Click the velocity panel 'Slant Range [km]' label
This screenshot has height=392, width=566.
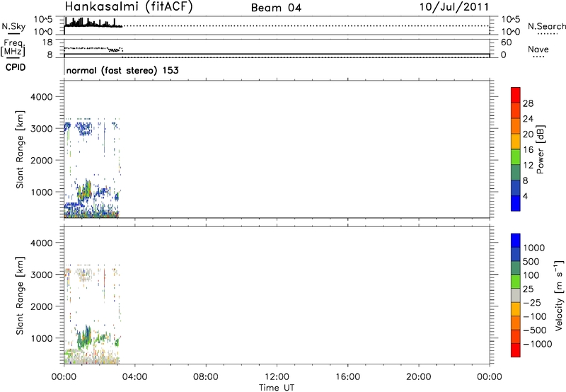coord(20,295)
